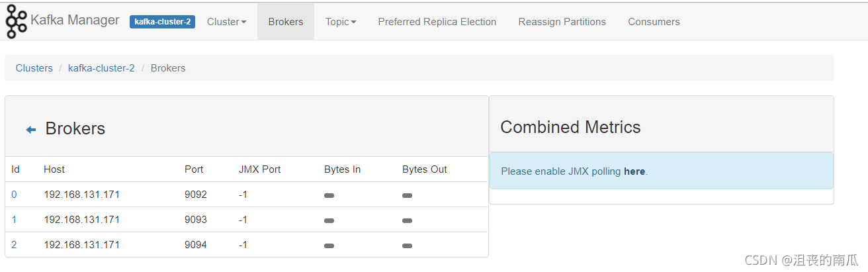Image resolution: width=868 pixels, height=272 pixels.
Task: Click the 'here' link to enable JMX polling
Action: pos(634,171)
